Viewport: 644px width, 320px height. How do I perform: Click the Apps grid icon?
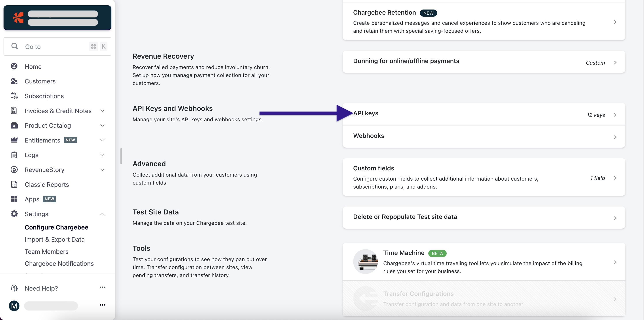click(x=14, y=199)
